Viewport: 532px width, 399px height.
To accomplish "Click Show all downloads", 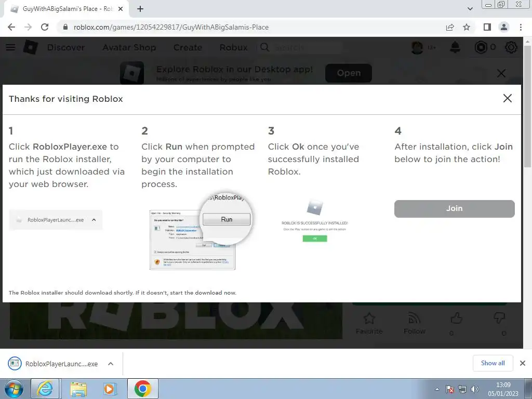I will click(x=493, y=363).
